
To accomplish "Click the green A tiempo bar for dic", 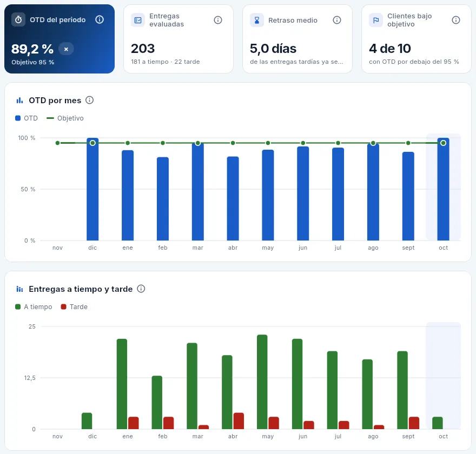I will [x=87, y=421].
